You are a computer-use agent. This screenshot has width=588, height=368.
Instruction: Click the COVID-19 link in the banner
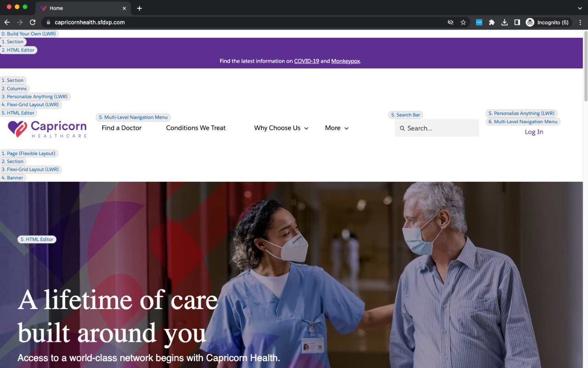307,61
